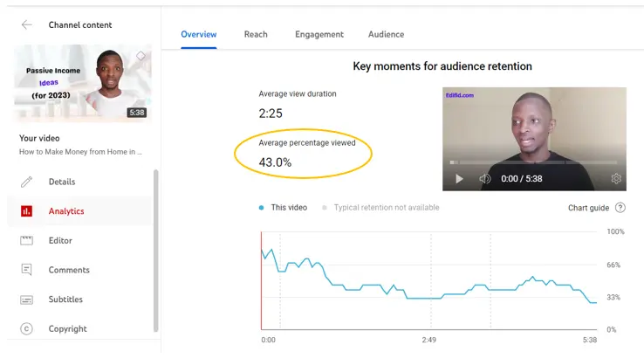Click the red marker on retention chart

[x=262, y=279]
